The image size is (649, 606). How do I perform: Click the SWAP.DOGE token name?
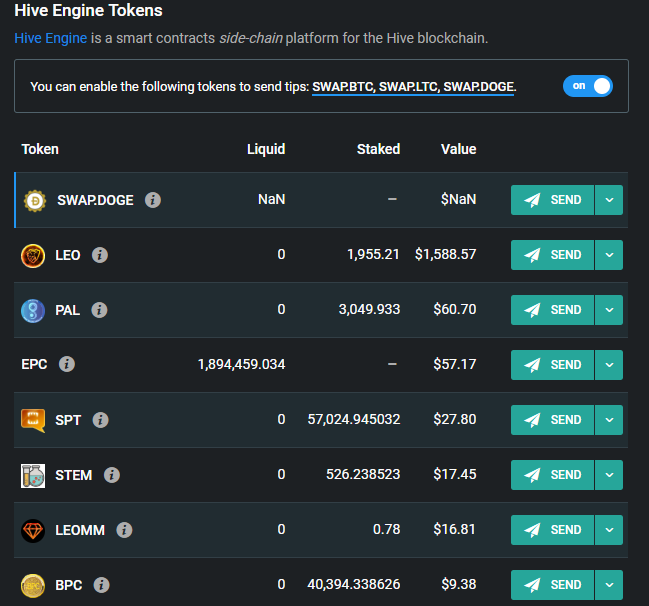point(95,200)
